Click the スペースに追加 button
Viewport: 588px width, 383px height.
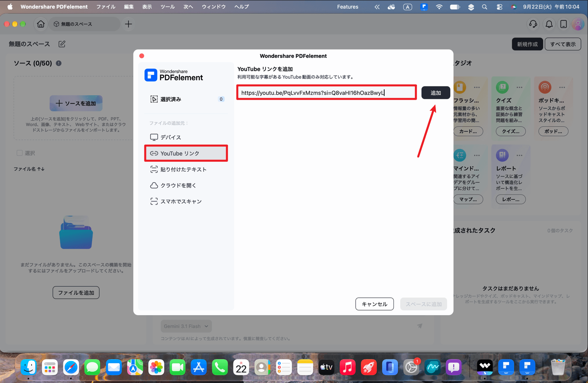[423, 304]
